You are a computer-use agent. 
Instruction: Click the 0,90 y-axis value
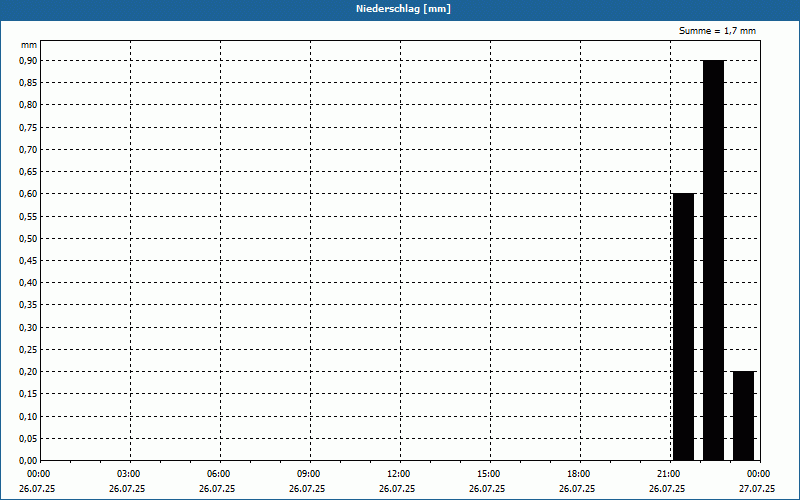point(28,60)
